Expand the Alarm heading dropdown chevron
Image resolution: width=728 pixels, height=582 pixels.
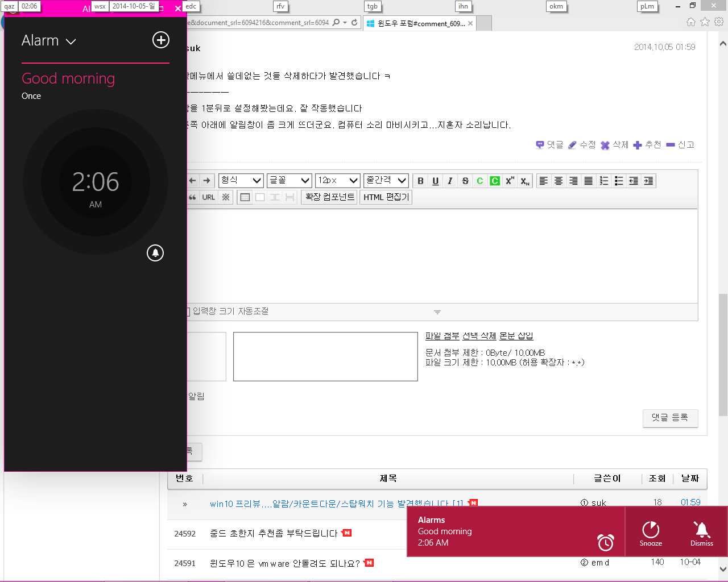(x=71, y=41)
